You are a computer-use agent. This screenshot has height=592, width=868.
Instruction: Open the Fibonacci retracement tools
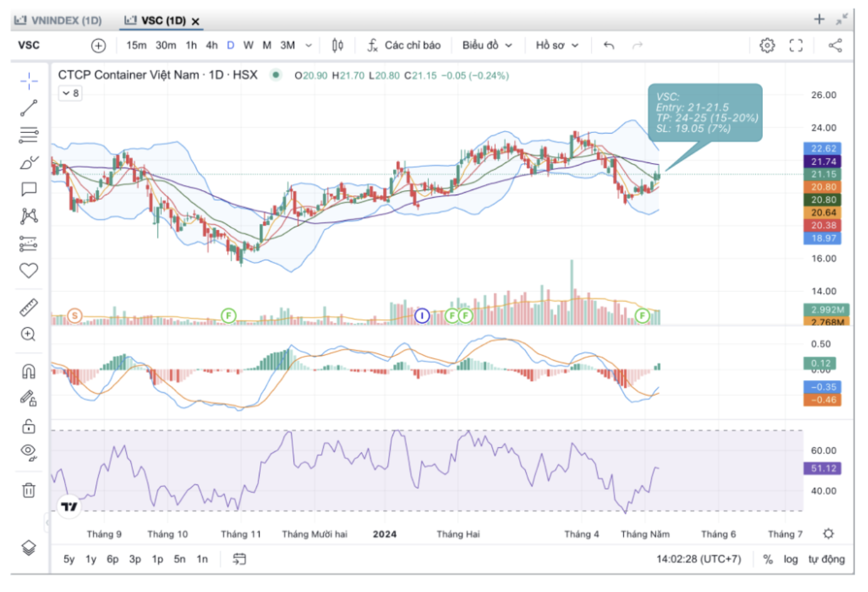pos(28,135)
